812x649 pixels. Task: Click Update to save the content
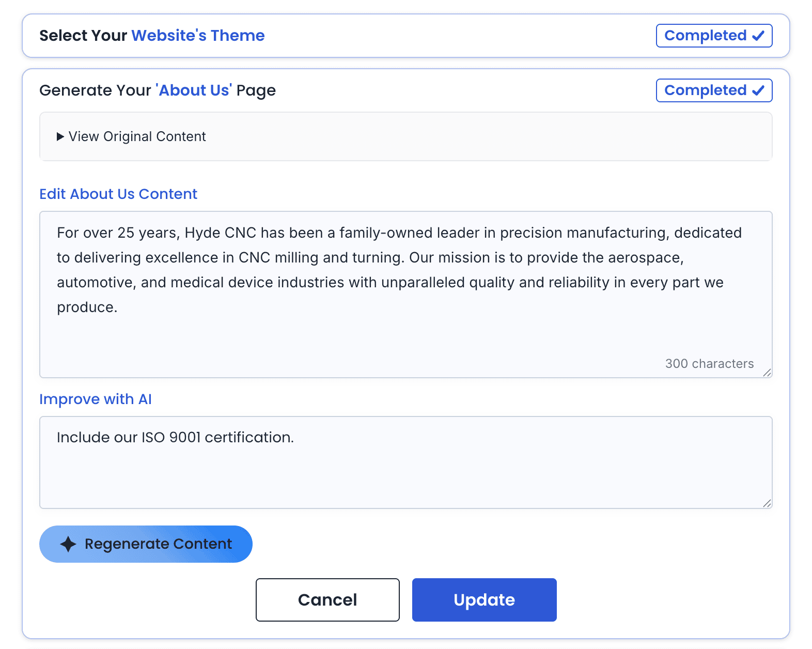click(x=484, y=600)
